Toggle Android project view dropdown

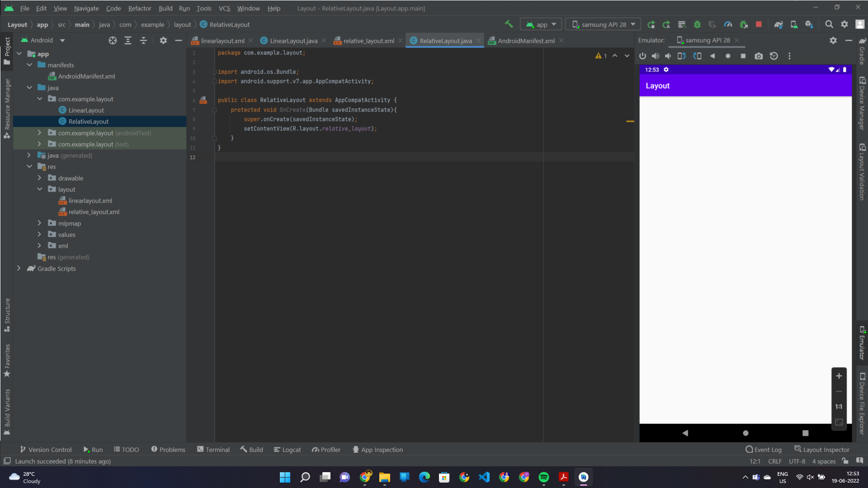tap(62, 39)
